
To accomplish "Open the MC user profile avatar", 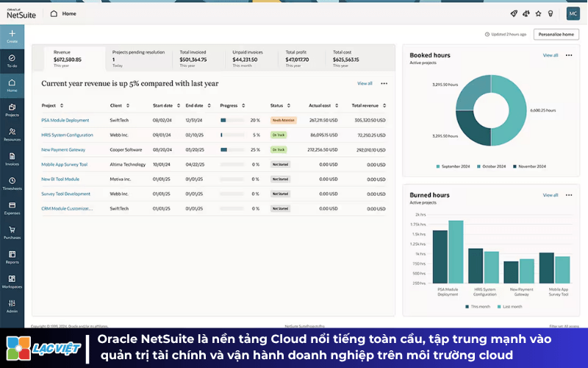I will coord(573,13).
